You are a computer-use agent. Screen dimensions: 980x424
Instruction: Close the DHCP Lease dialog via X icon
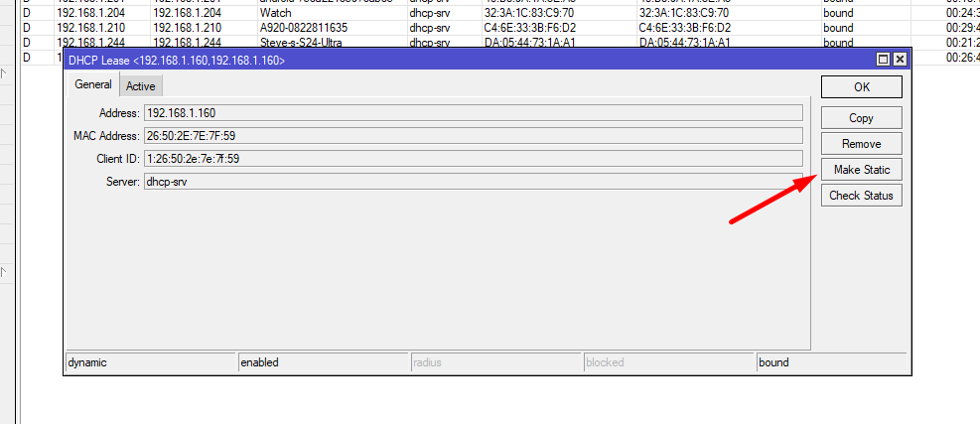900,60
